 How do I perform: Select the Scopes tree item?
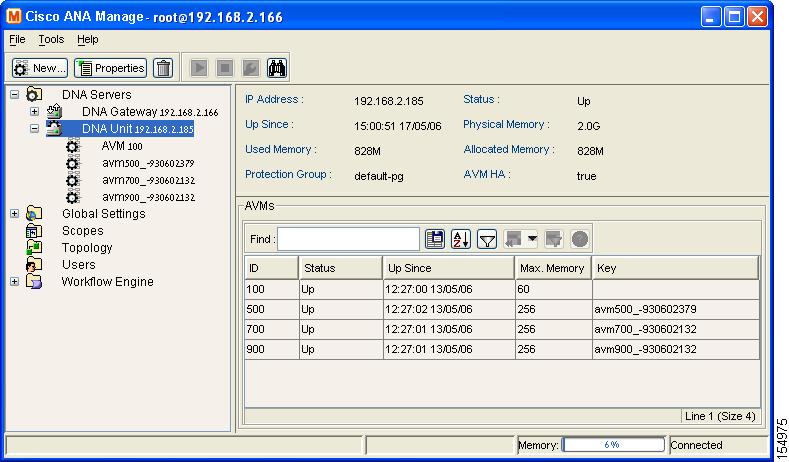[x=83, y=230]
